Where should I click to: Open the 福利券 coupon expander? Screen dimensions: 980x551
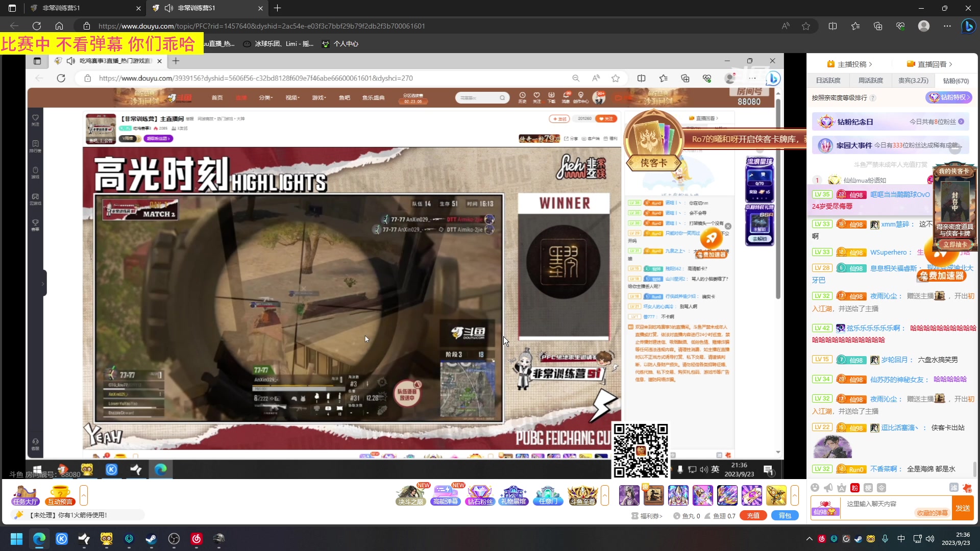pyautogui.click(x=647, y=516)
